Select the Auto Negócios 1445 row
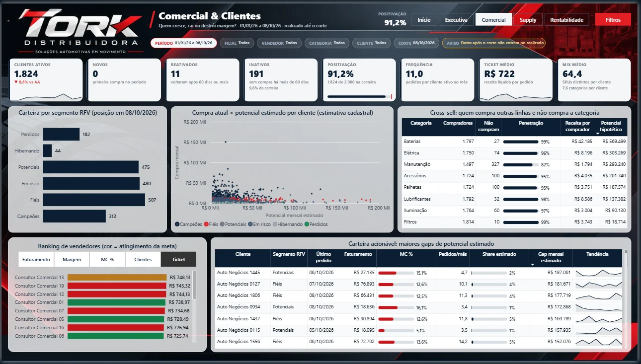Screen dimensions: 641x364 tap(419, 273)
